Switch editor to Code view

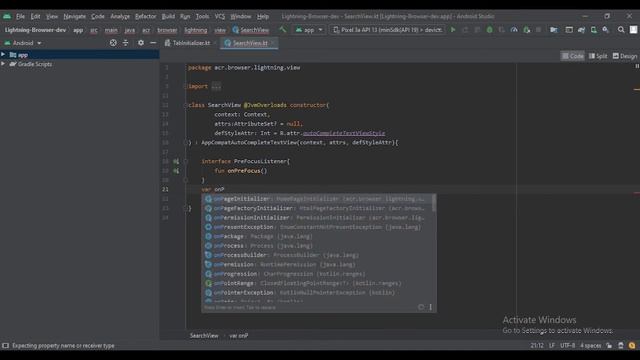(572, 56)
